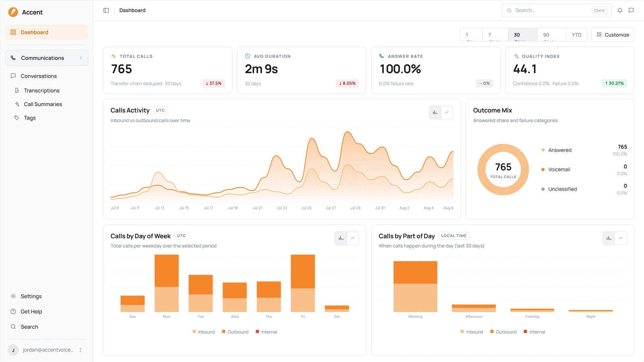The width and height of the screenshot is (644, 362).
Task: Switch Calls Activity to bar chart view
Action: tap(435, 113)
